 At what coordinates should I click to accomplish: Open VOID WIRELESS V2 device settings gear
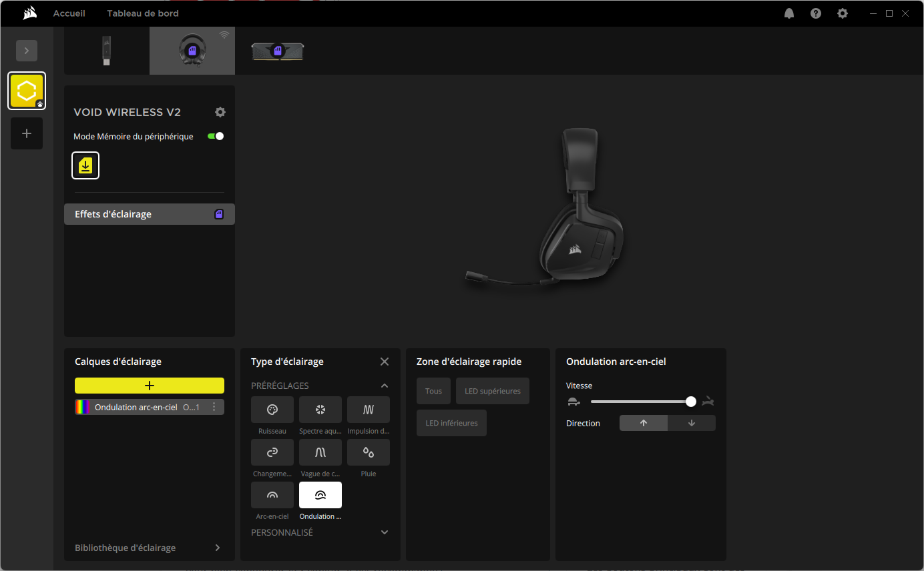[x=220, y=112]
